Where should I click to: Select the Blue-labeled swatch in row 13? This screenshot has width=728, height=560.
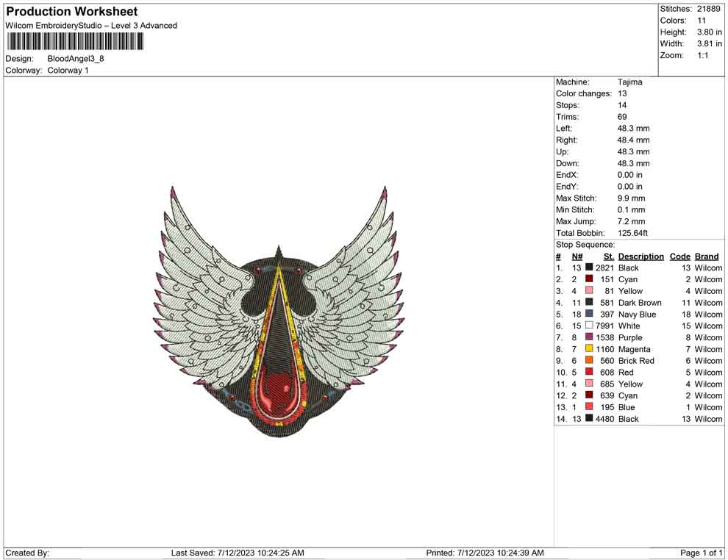point(589,406)
